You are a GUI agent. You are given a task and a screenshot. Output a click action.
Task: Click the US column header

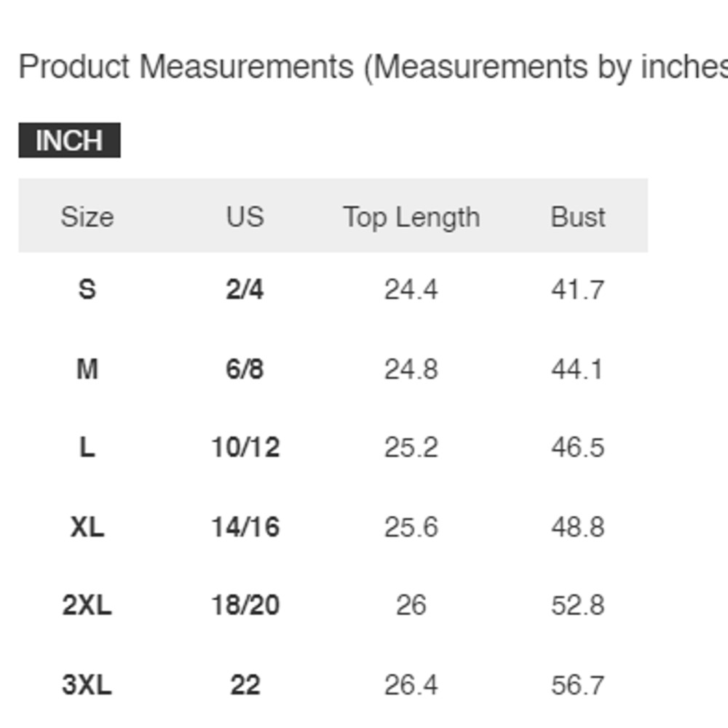tap(245, 216)
